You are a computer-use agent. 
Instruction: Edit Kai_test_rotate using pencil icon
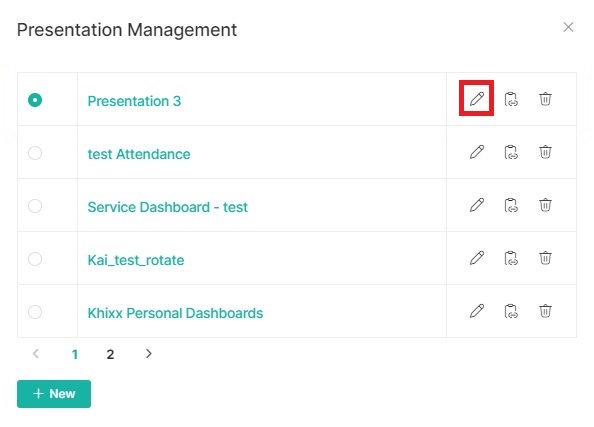coord(477,258)
